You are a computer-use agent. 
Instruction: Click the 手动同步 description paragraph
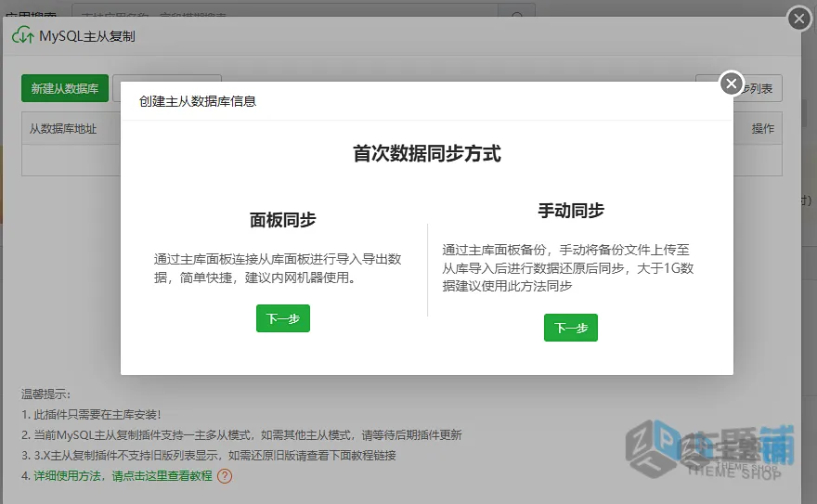click(x=568, y=267)
